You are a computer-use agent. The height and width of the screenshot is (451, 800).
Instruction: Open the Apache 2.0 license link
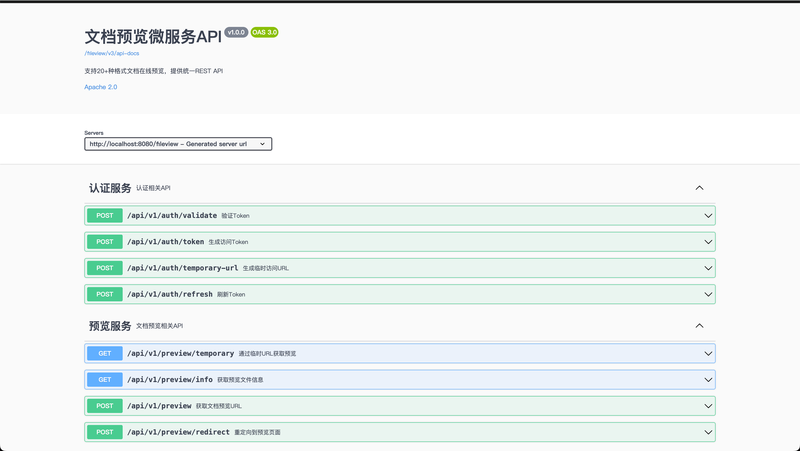point(101,87)
